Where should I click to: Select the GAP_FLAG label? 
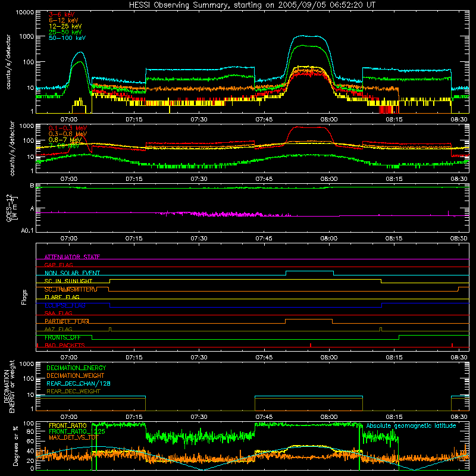click(x=58, y=265)
